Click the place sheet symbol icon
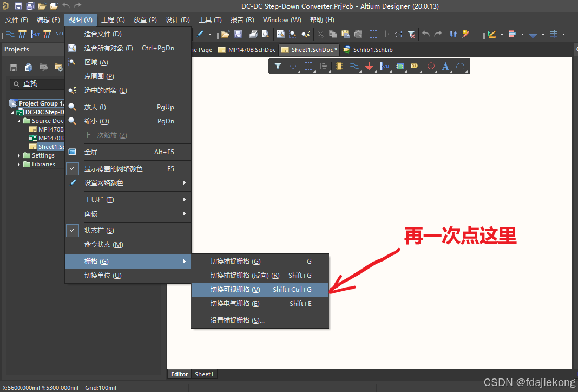The height and width of the screenshot is (392, 578). (400, 66)
